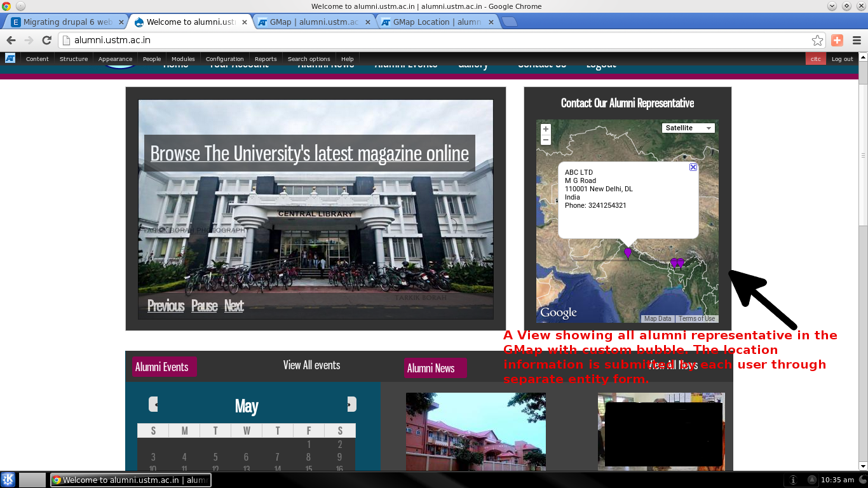Go to the previous calendar month
The width and height of the screenshot is (868, 488).
coord(153,404)
